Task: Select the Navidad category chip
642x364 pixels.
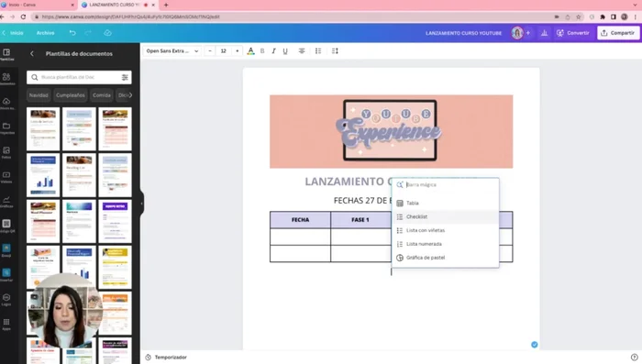Action: (x=39, y=95)
